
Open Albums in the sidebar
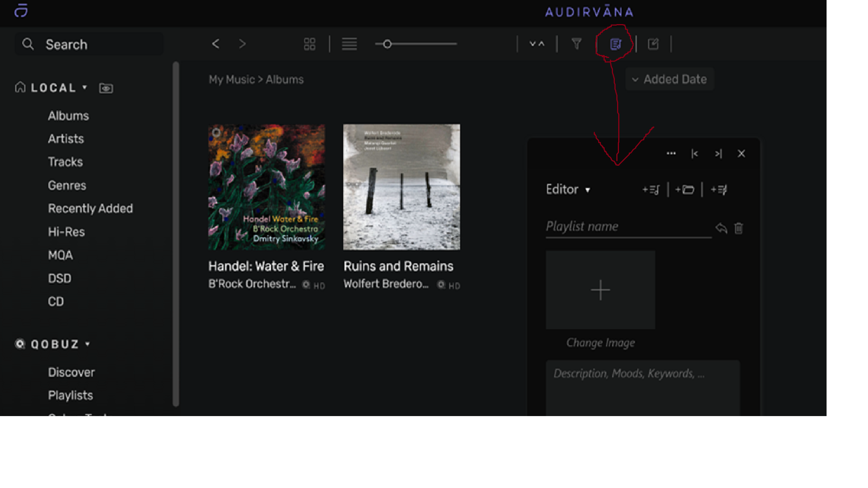tap(69, 116)
